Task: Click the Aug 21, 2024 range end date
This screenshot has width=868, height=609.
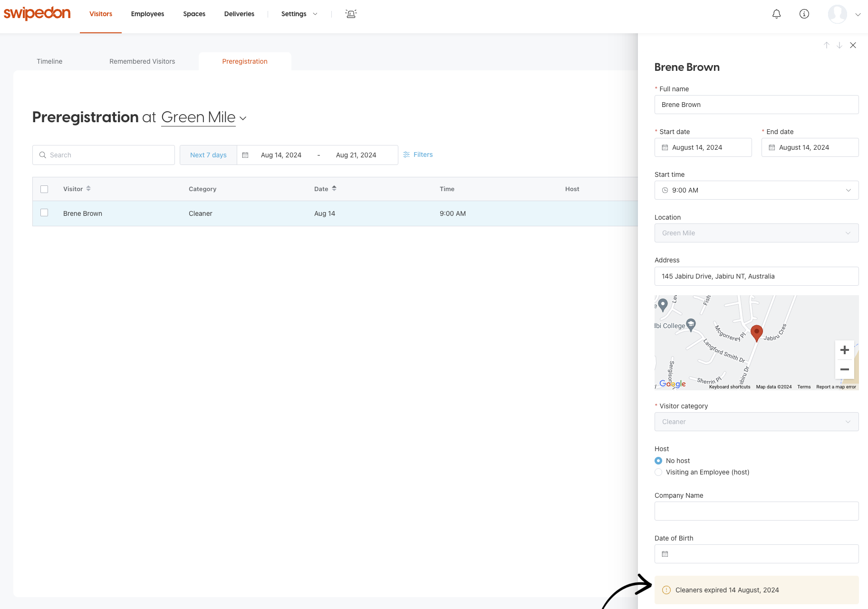Action: (x=356, y=155)
